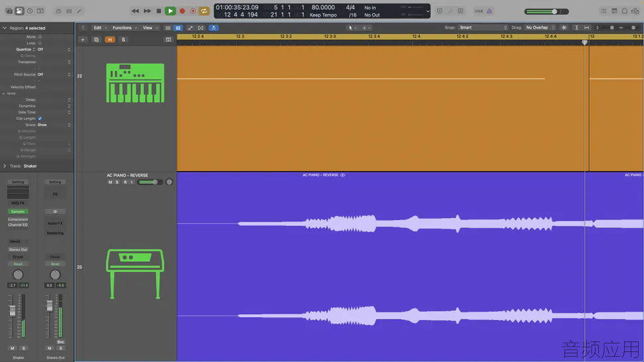Open the List Editors icon

(604, 11)
